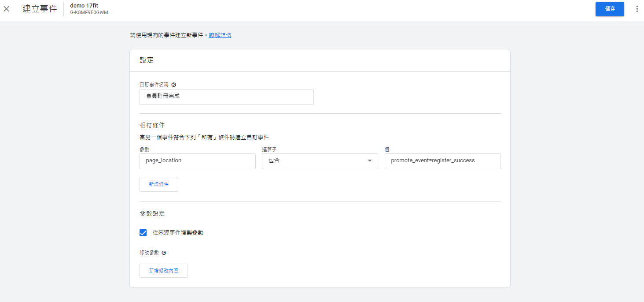This screenshot has width=644, height=302.
Task: Click the 相符條件 heading text
Action: point(152,126)
